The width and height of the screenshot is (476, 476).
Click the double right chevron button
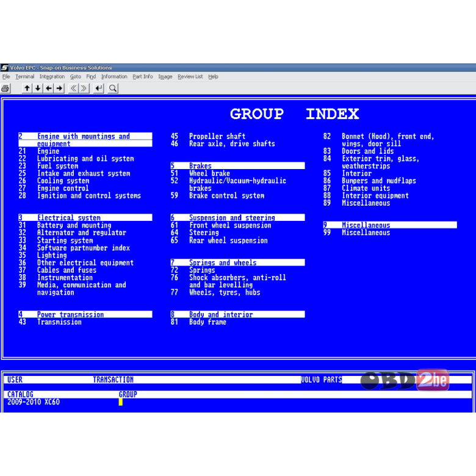tap(84, 88)
